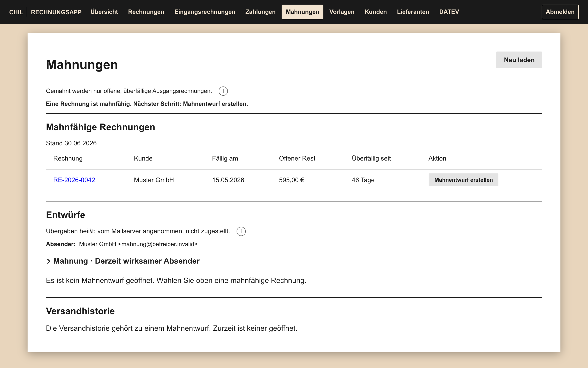Navigate to Kunden
Screen dimensions: 588x368
(x=375, y=12)
